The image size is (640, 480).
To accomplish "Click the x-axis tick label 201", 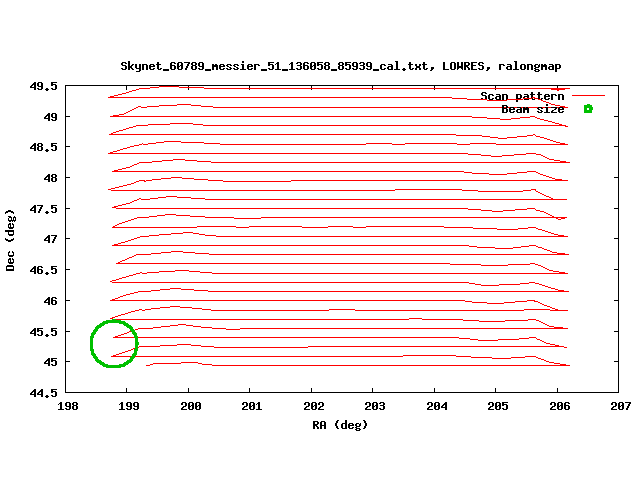I will [252, 406].
